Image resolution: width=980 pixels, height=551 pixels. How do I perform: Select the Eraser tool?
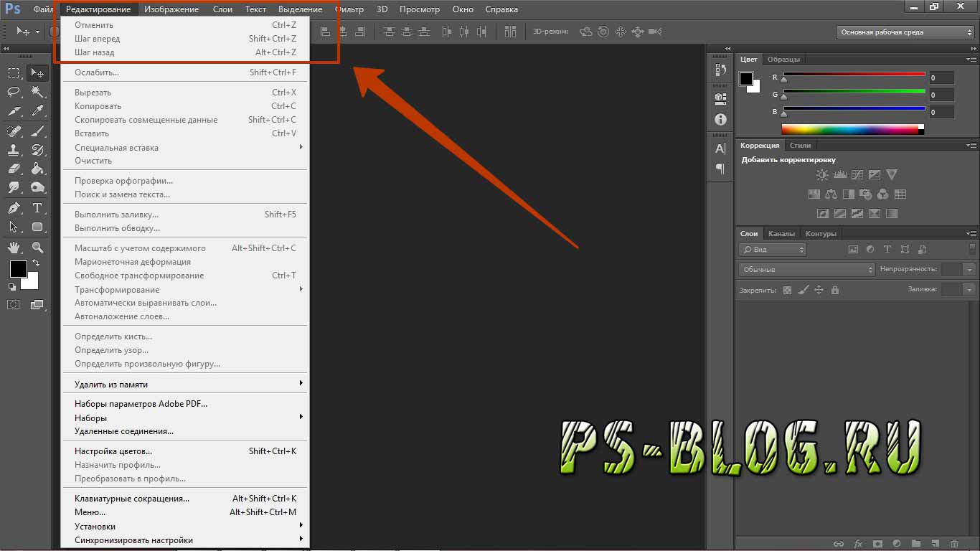click(14, 169)
